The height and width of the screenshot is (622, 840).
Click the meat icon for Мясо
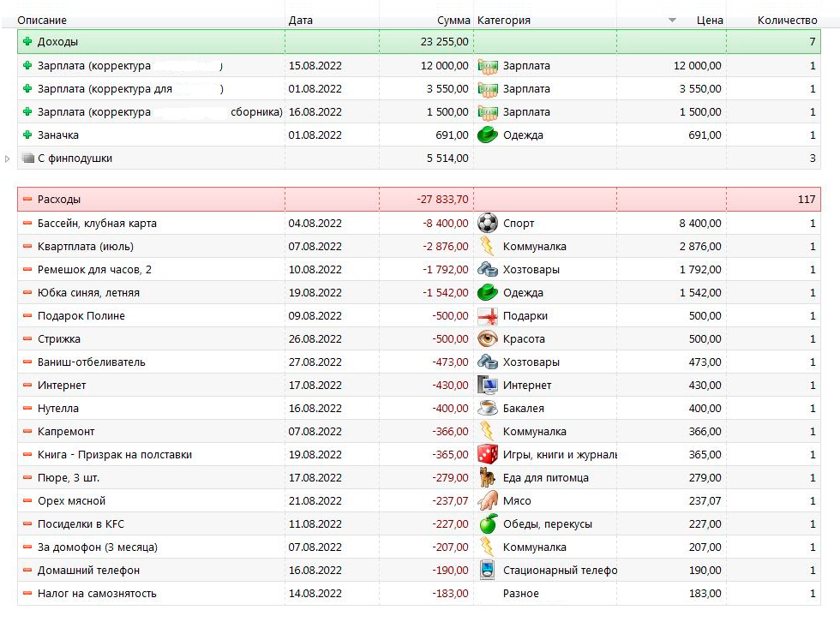pyautogui.click(x=488, y=500)
